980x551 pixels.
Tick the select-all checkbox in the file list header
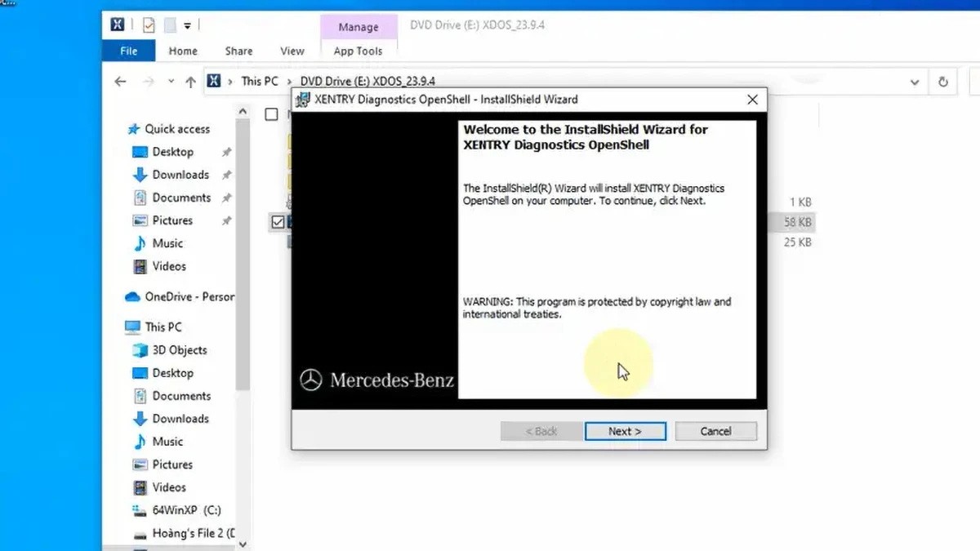271,114
